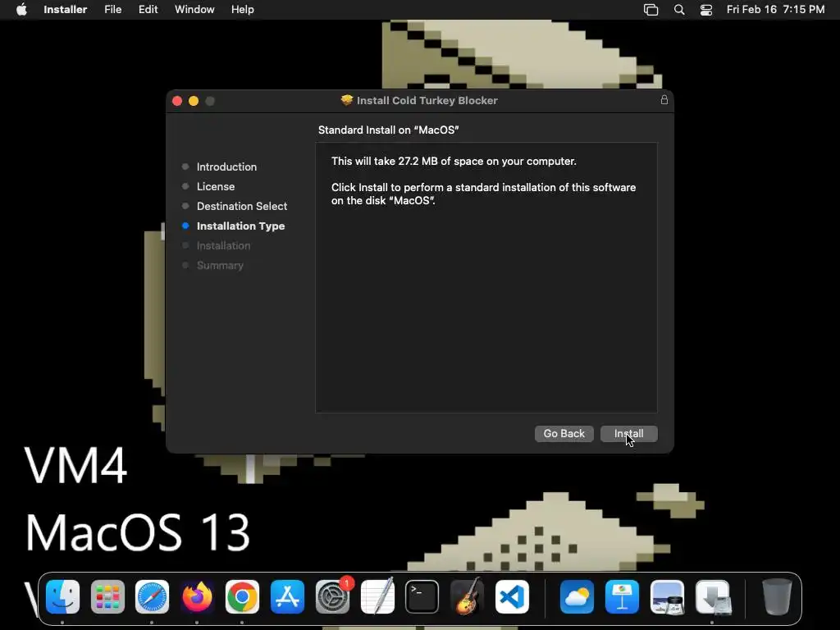840x630 pixels.
Task: Launch Firefox from the Dock
Action: click(x=197, y=597)
